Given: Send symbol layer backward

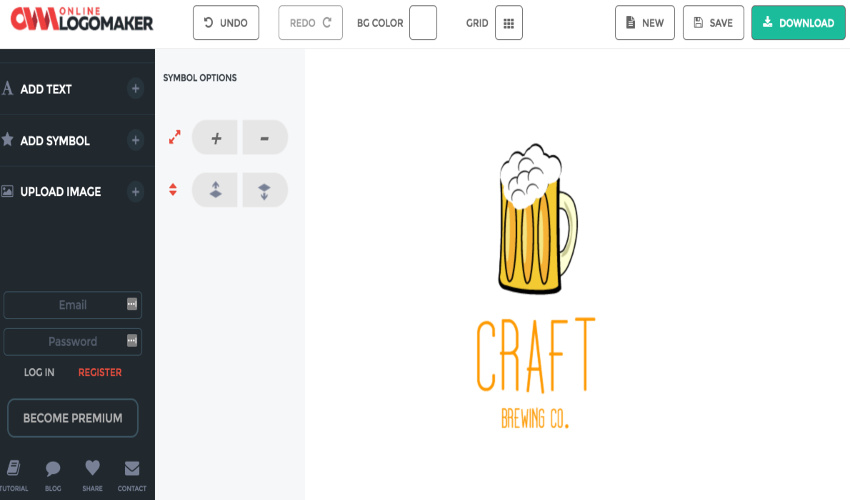Looking at the screenshot, I should (x=265, y=190).
